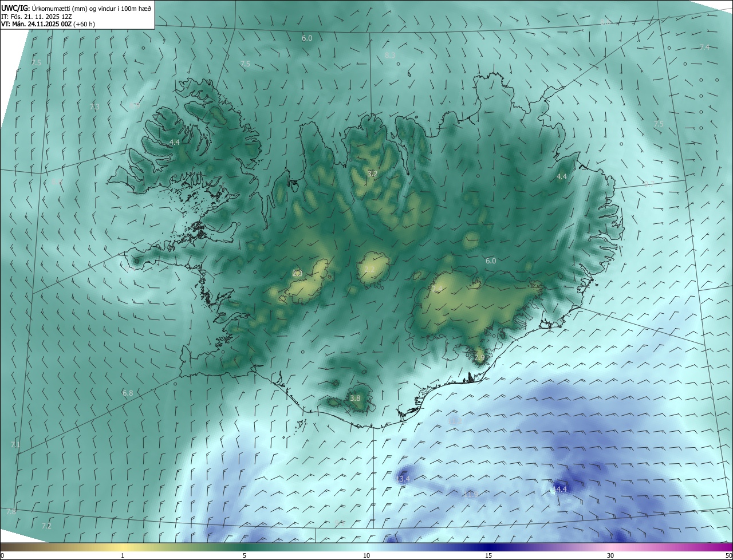
Task: Click the 4.4 value in northeast Iceland
Action: pyautogui.click(x=562, y=177)
